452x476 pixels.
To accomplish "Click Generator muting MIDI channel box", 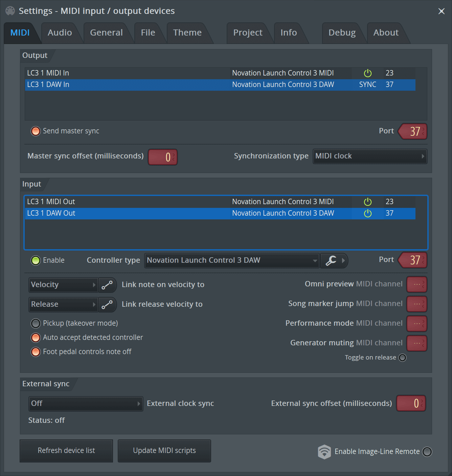I will (417, 343).
